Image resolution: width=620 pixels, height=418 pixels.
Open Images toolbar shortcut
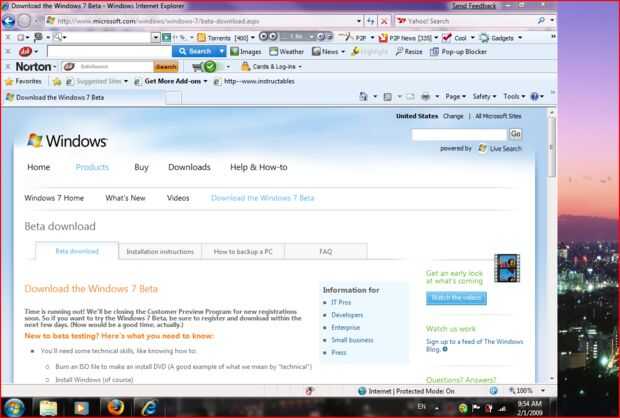[x=246, y=51]
